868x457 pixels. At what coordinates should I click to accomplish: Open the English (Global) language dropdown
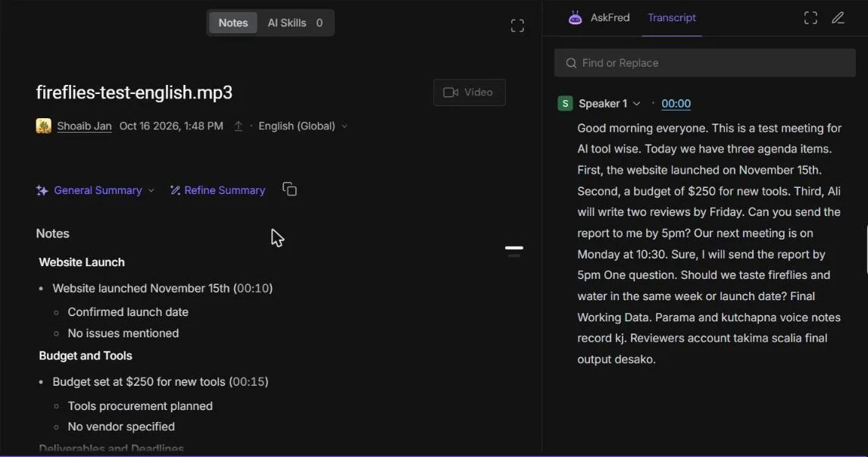point(303,127)
